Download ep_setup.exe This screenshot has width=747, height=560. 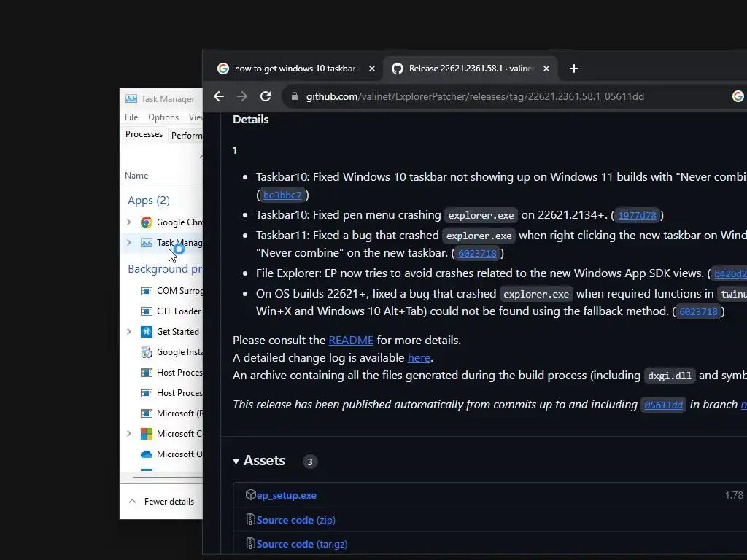coord(286,495)
